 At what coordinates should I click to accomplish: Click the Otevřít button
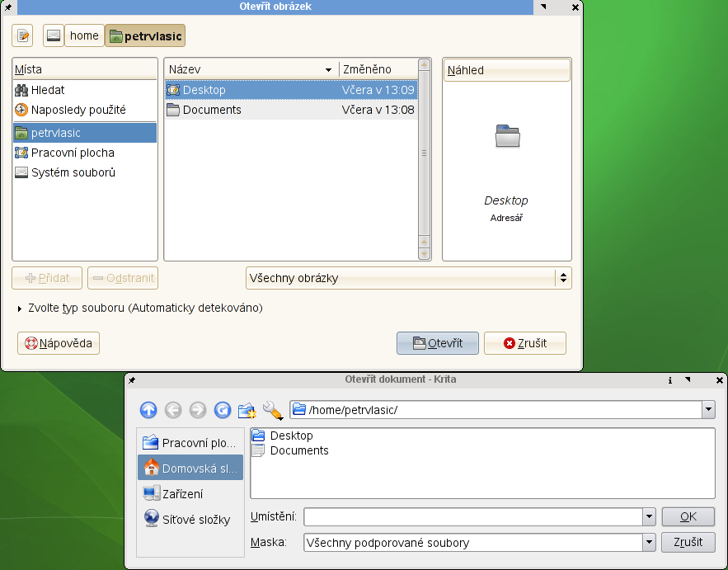click(x=437, y=343)
